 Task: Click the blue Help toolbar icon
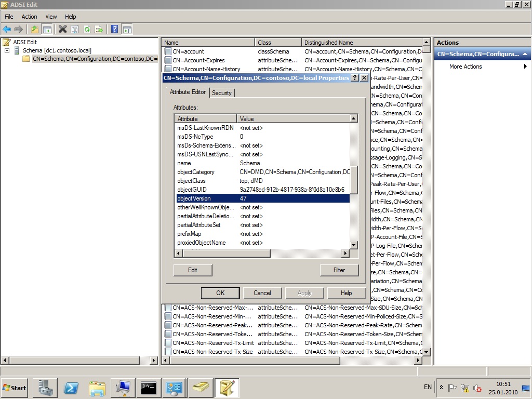[x=114, y=30]
